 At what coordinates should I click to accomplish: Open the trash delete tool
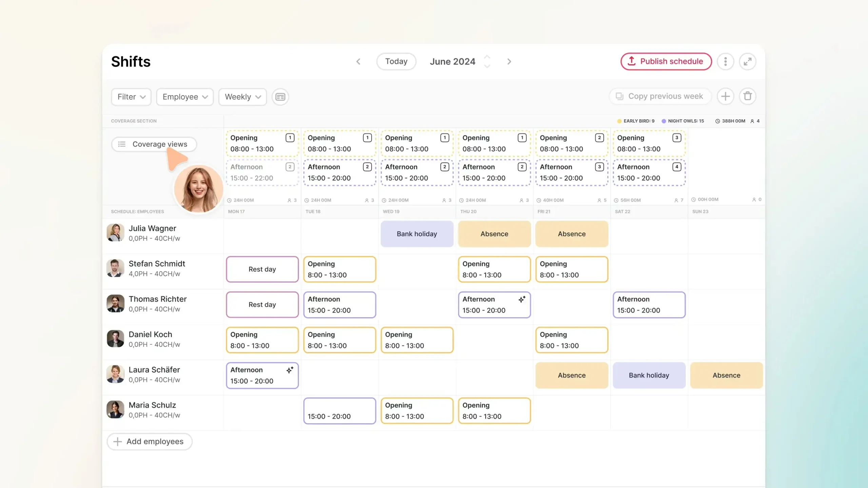pos(748,96)
